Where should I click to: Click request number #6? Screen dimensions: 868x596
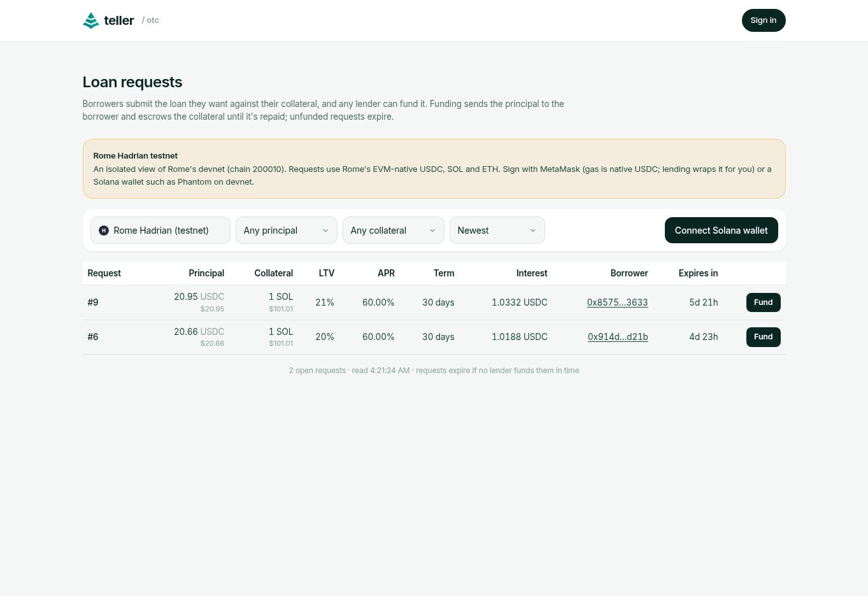point(93,337)
